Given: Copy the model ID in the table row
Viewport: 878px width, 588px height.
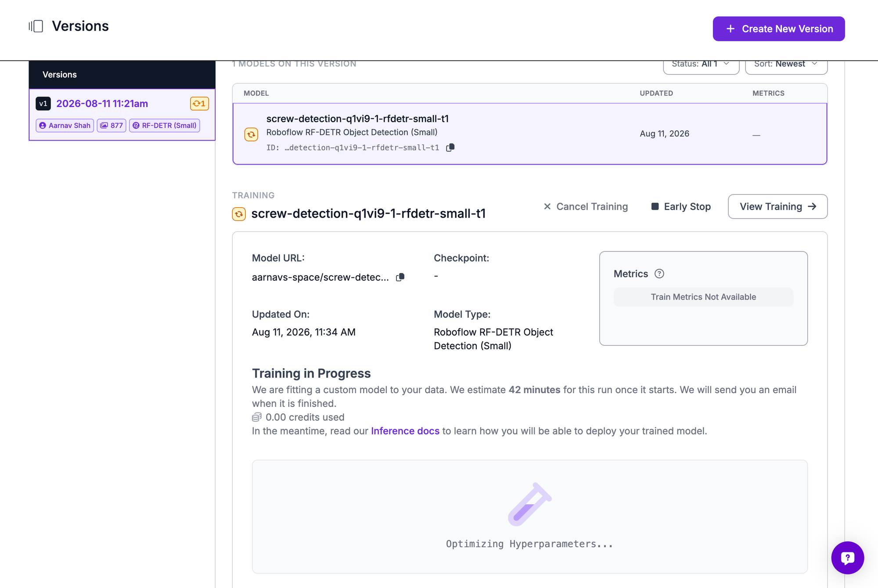Looking at the screenshot, I should [450, 147].
